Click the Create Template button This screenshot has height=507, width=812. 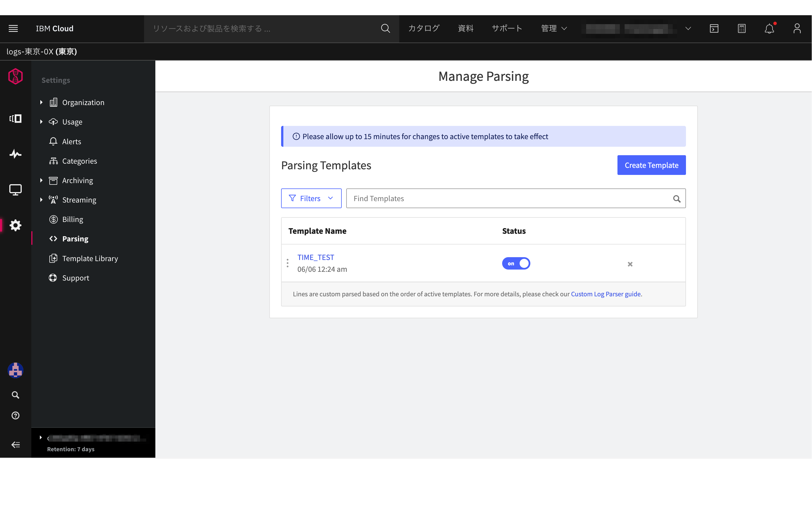(651, 165)
